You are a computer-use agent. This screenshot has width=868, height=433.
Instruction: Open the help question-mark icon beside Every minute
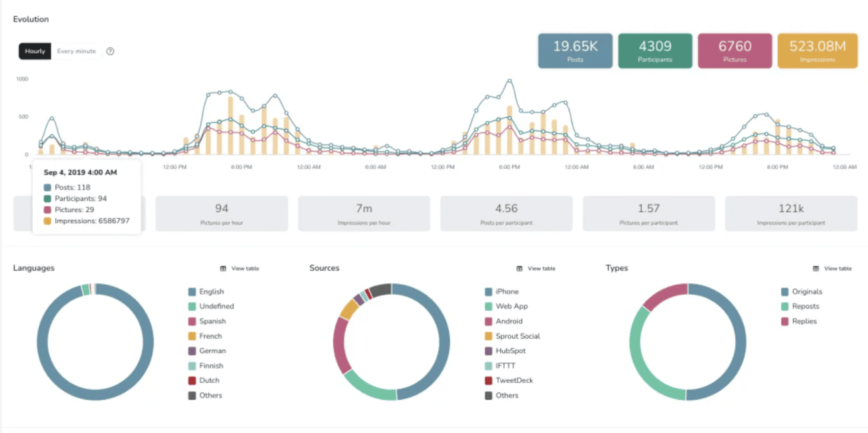click(x=110, y=51)
